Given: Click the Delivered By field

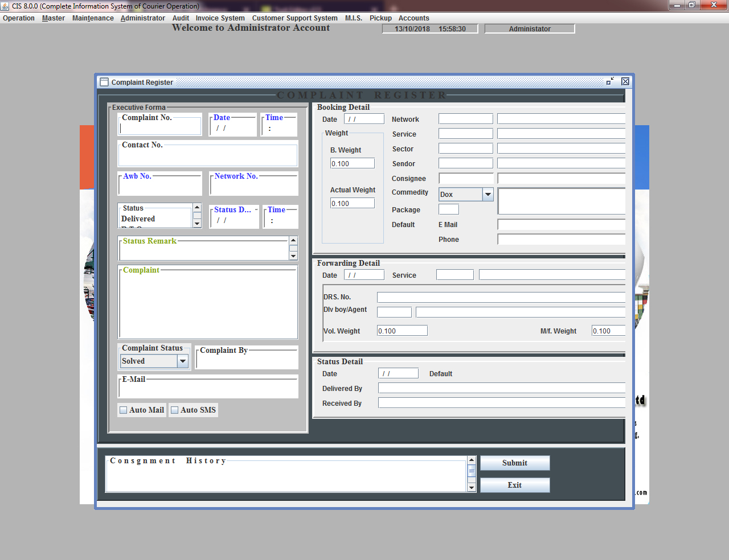Looking at the screenshot, I should coord(502,388).
